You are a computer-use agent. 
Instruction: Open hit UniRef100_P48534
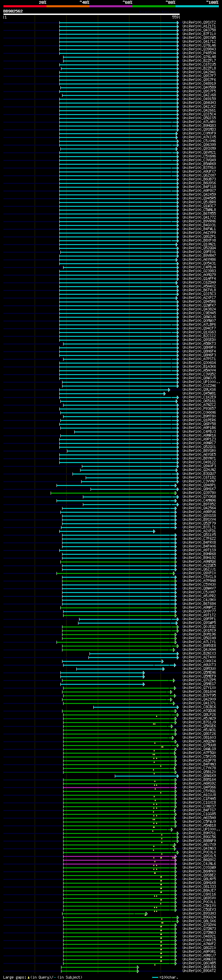(x=199, y=53)
